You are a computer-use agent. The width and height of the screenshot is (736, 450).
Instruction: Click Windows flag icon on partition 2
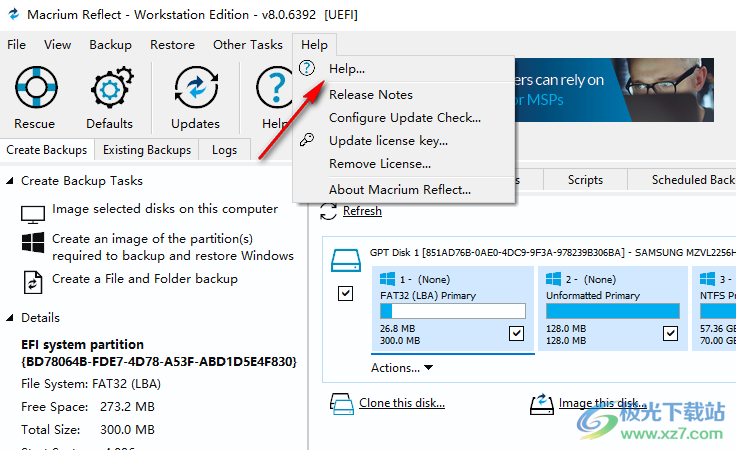(553, 279)
